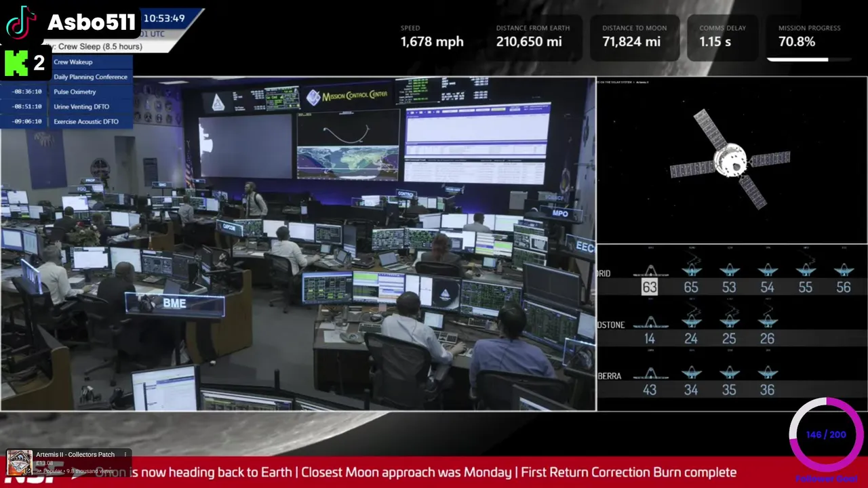Click the BME console sign
Screen dimensions: 868x488
[175, 304]
